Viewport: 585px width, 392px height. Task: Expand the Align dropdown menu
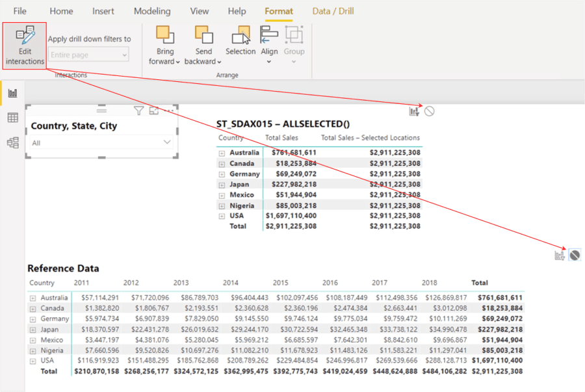(269, 62)
